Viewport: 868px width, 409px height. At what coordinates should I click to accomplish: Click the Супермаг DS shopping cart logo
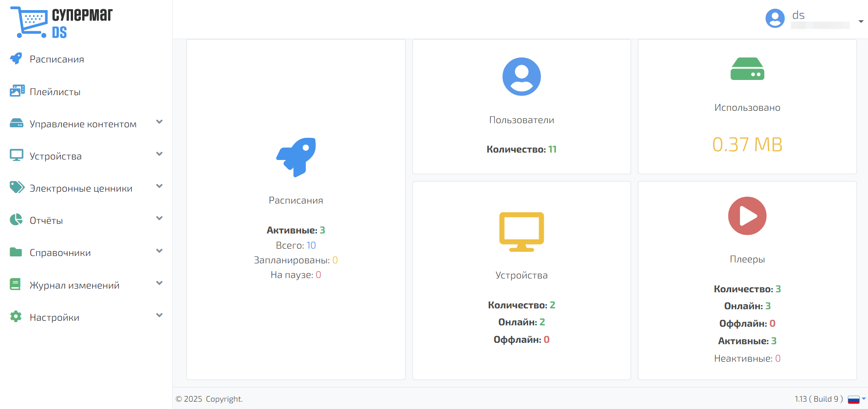pyautogui.click(x=62, y=22)
